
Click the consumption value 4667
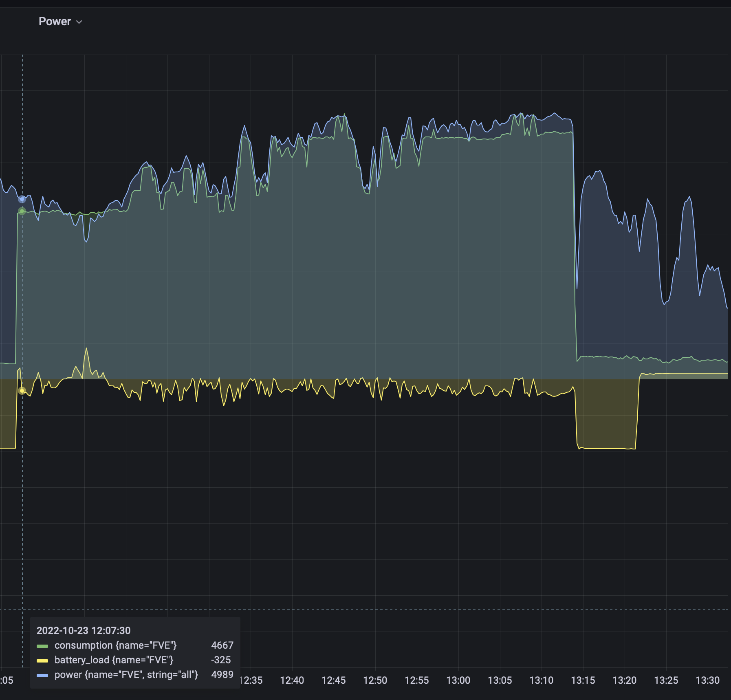point(222,645)
